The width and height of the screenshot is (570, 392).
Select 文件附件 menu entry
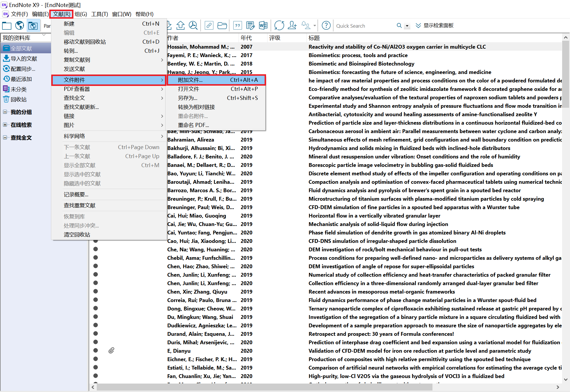[x=109, y=80]
